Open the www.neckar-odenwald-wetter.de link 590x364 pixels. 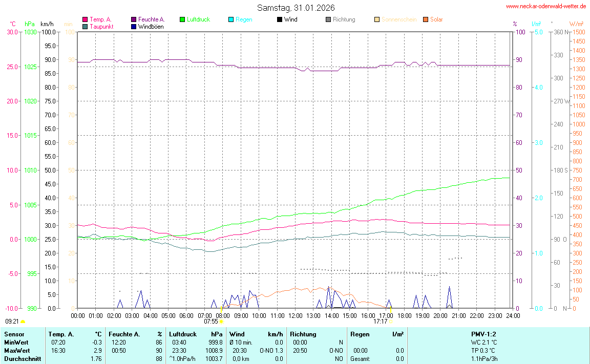pos(546,6)
